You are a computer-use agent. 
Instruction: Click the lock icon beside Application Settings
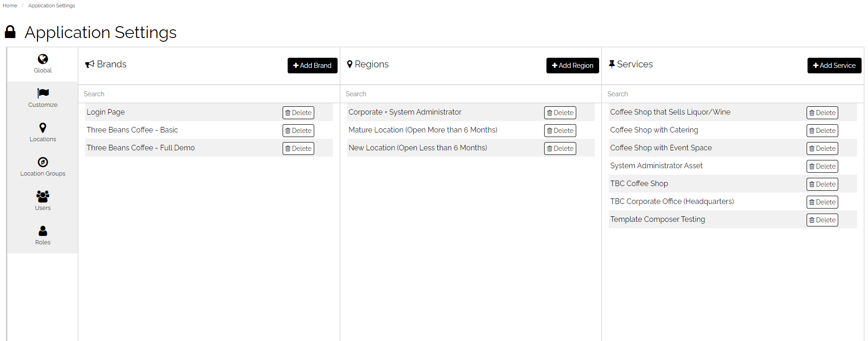pos(10,32)
